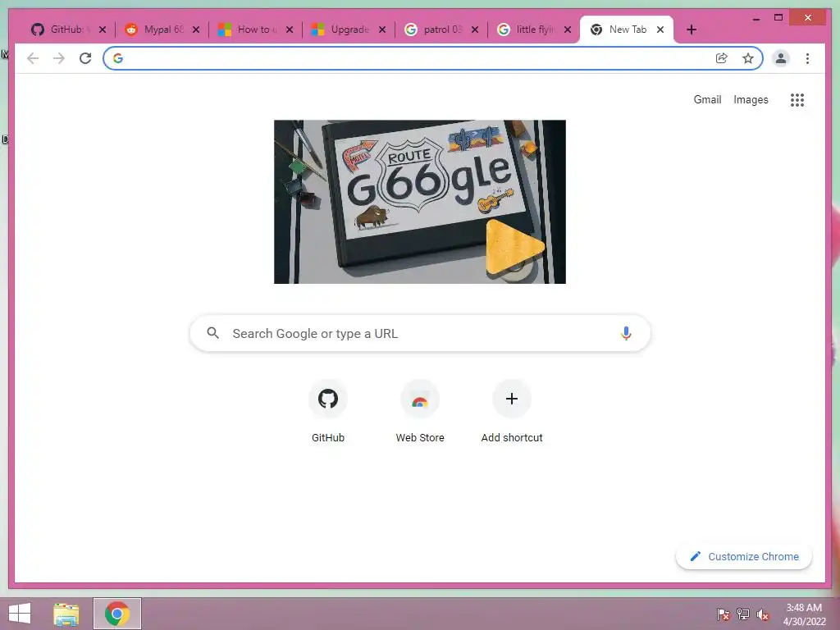This screenshot has height=630, width=840.
Task: Close the How to tab
Action: pyautogui.click(x=290, y=30)
